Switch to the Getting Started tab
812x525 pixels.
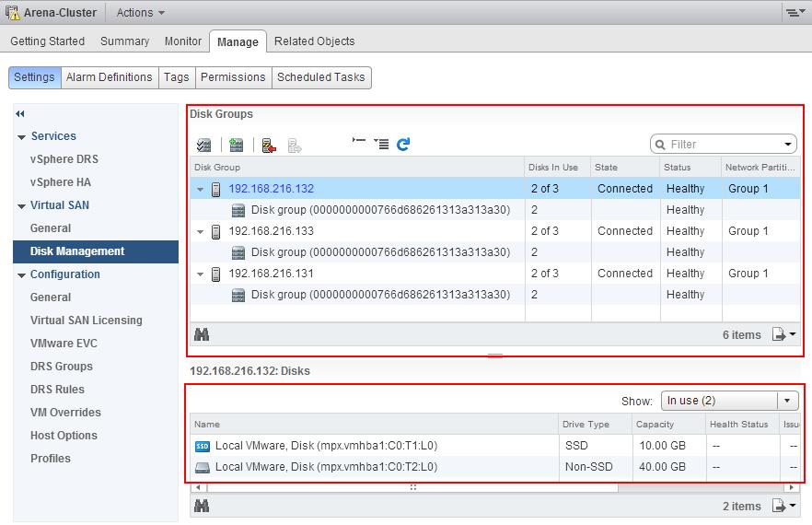click(x=48, y=41)
